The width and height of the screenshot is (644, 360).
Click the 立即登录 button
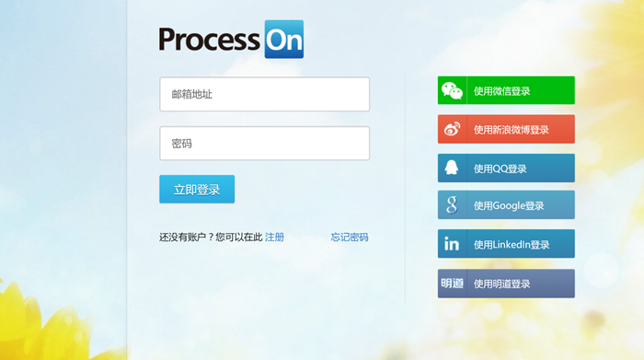coord(197,189)
